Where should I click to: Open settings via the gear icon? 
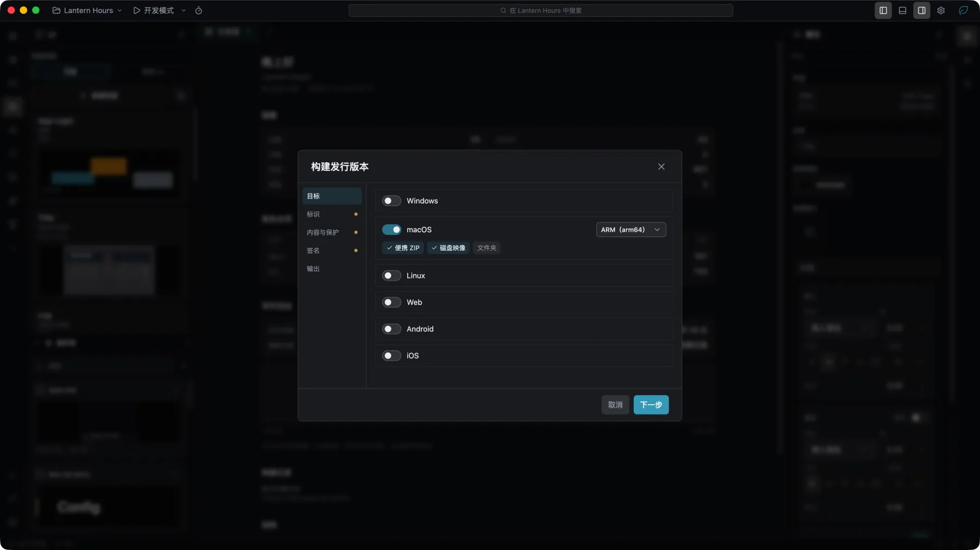[x=941, y=10]
